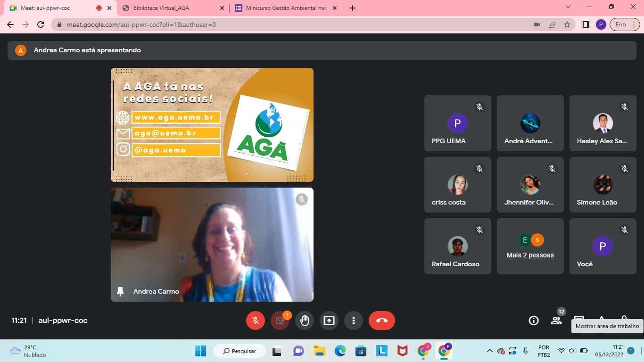View site information via the lock icon
Screen dimensions: 644x362
[x=59, y=25]
